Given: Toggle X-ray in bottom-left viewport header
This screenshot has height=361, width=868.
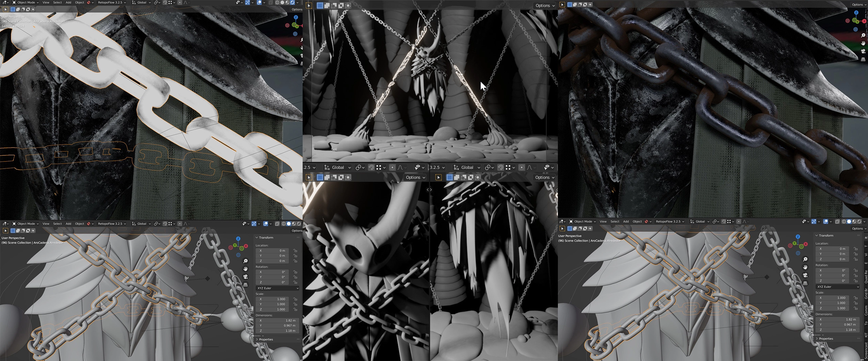Looking at the screenshot, I should [x=277, y=224].
